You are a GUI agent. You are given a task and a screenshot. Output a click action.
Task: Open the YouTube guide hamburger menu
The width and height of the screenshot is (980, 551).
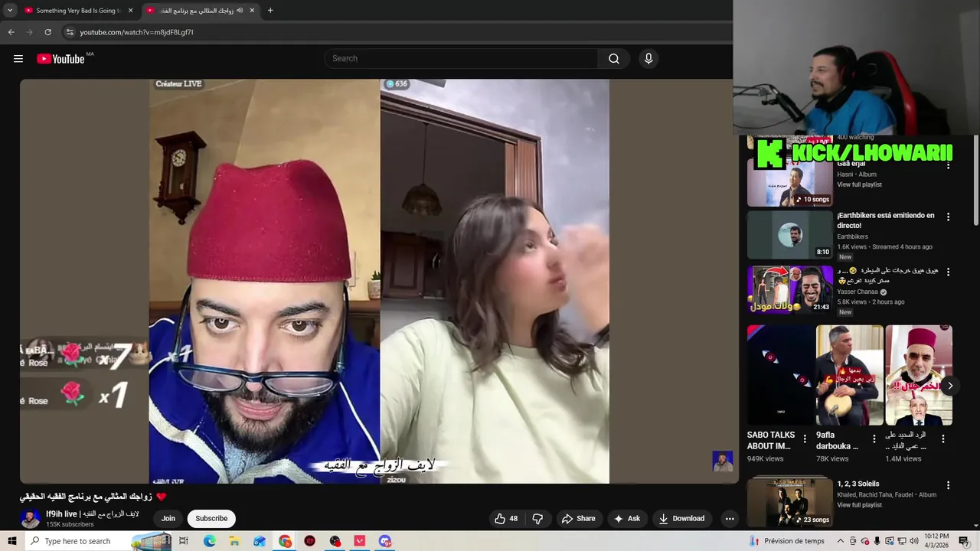pyautogui.click(x=18, y=59)
